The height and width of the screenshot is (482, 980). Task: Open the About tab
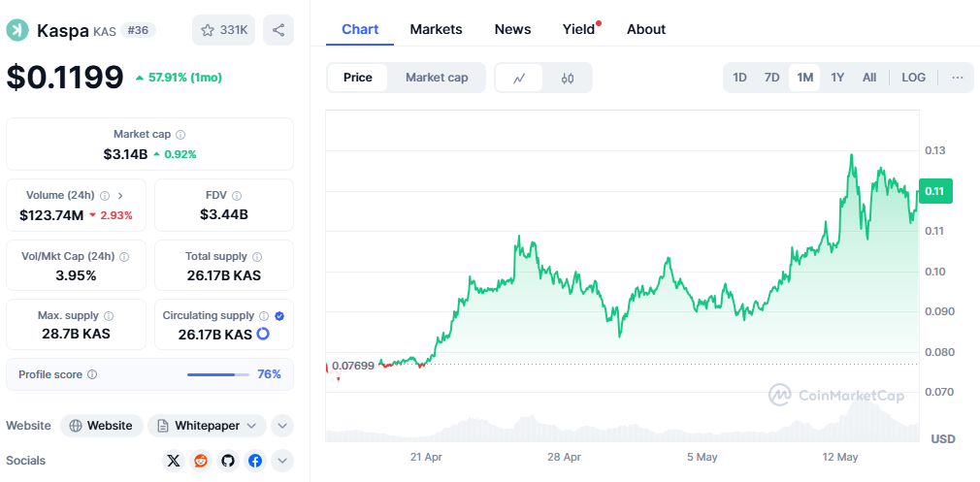pyautogui.click(x=646, y=29)
